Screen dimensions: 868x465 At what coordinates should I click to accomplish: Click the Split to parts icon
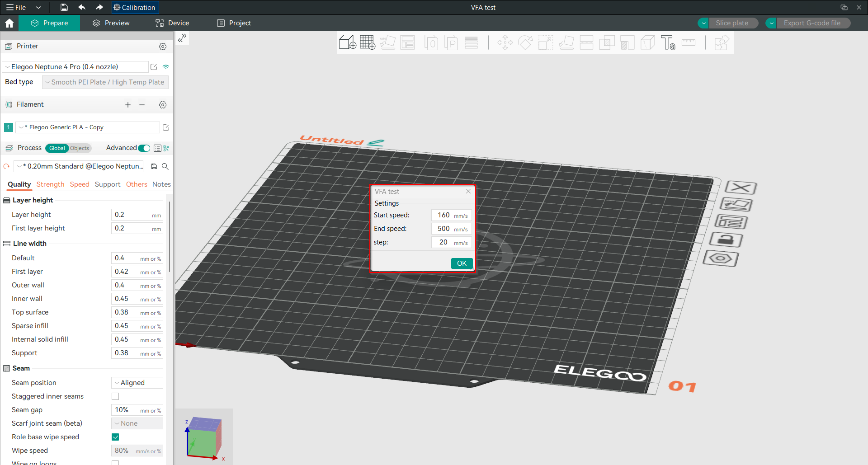[451, 42]
